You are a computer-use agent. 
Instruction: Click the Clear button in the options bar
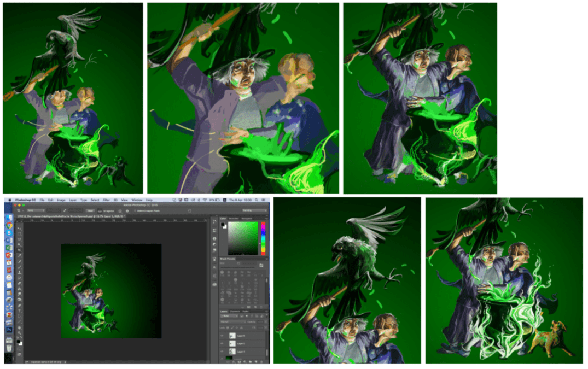[91, 210]
